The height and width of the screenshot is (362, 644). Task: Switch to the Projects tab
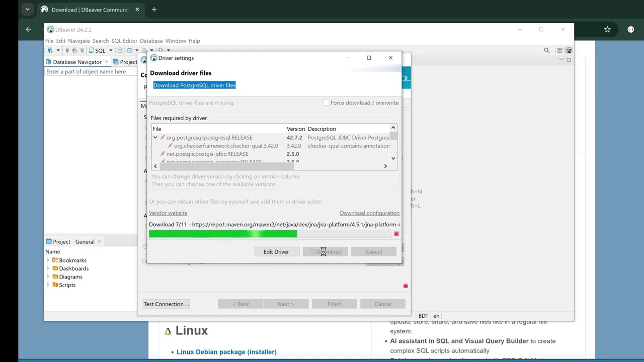click(x=125, y=62)
